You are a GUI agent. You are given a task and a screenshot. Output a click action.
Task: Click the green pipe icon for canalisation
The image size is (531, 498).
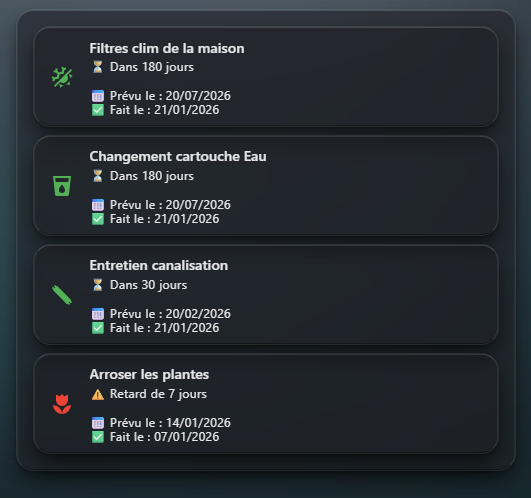[62, 295]
